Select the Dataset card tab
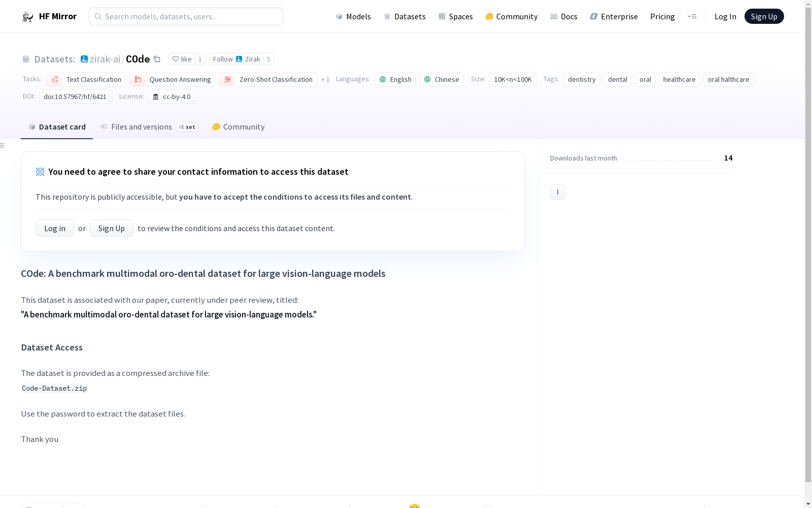This screenshot has height=508, width=812. (57, 127)
